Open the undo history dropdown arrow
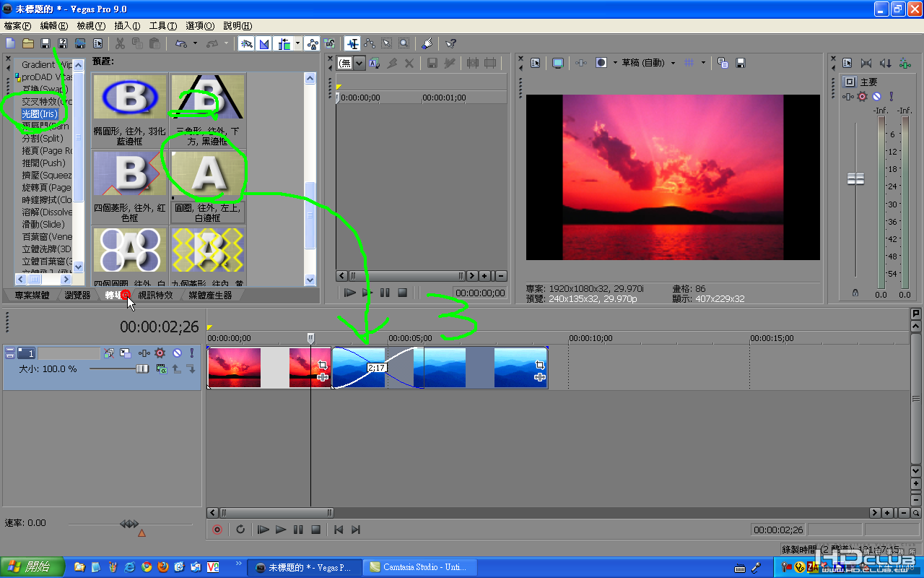The height and width of the screenshot is (578, 924). (195, 44)
